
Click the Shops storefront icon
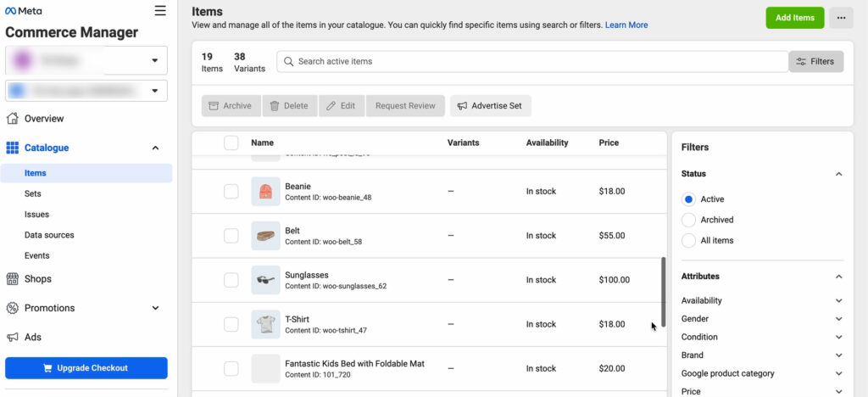point(13,279)
